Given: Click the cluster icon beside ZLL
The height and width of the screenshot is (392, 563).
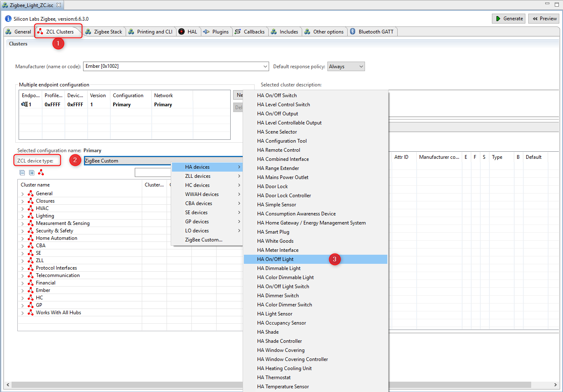Looking at the screenshot, I should pyautogui.click(x=31, y=261).
